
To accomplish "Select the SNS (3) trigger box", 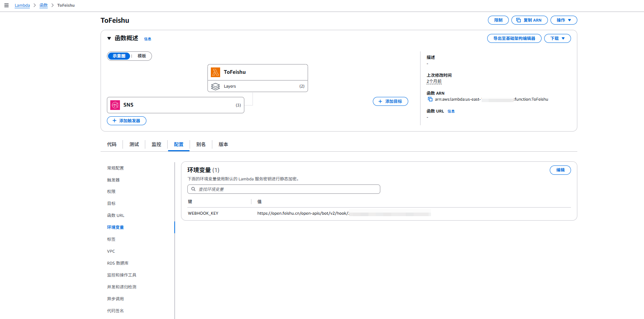I will tap(175, 105).
